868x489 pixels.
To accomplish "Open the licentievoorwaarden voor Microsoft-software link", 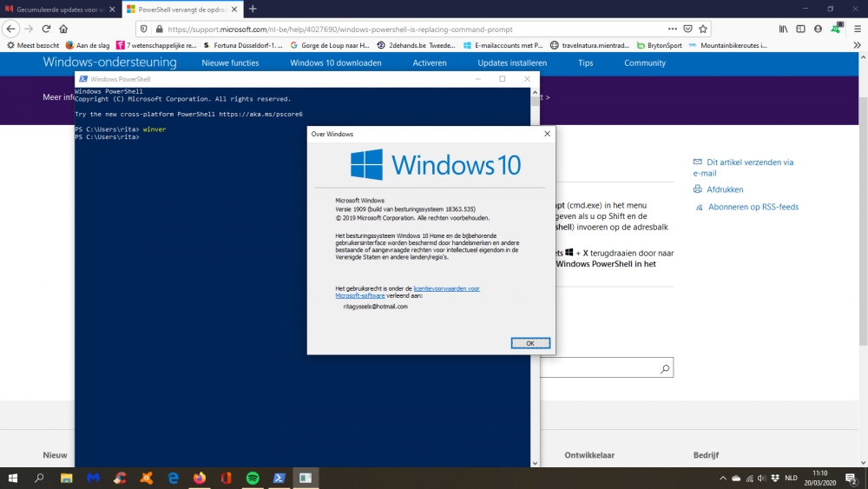I will point(446,288).
